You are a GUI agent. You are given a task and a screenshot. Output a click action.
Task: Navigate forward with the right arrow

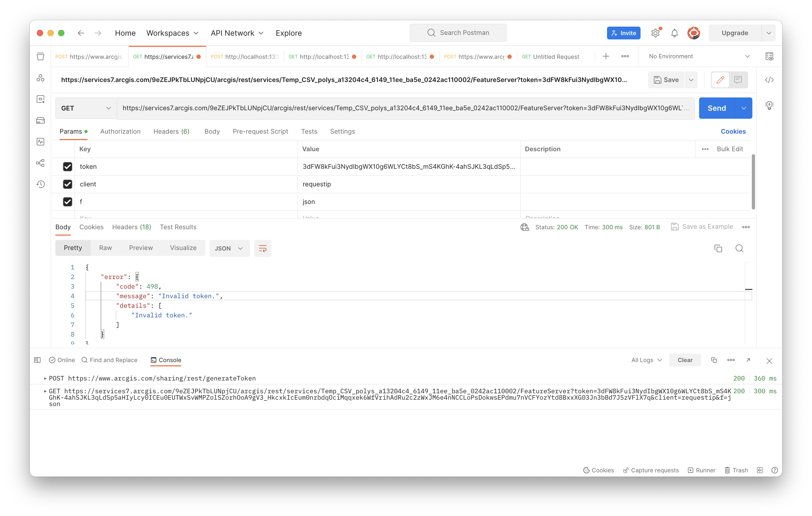pyautogui.click(x=98, y=33)
